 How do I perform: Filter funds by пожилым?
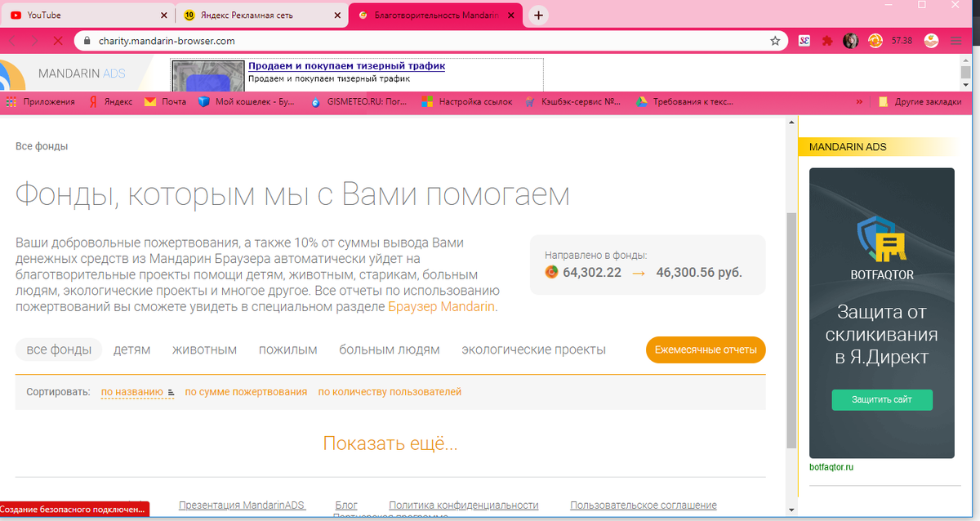point(288,350)
